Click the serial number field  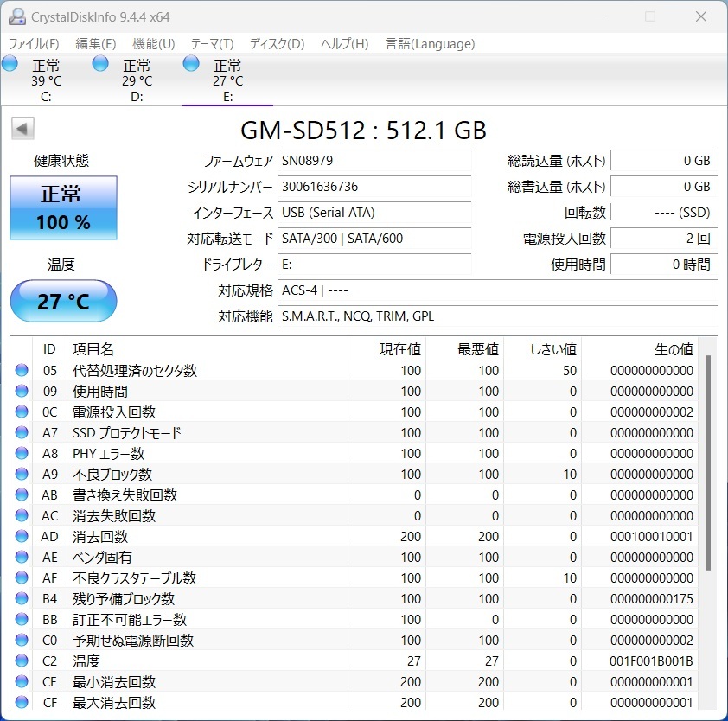[x=374, y=187]
